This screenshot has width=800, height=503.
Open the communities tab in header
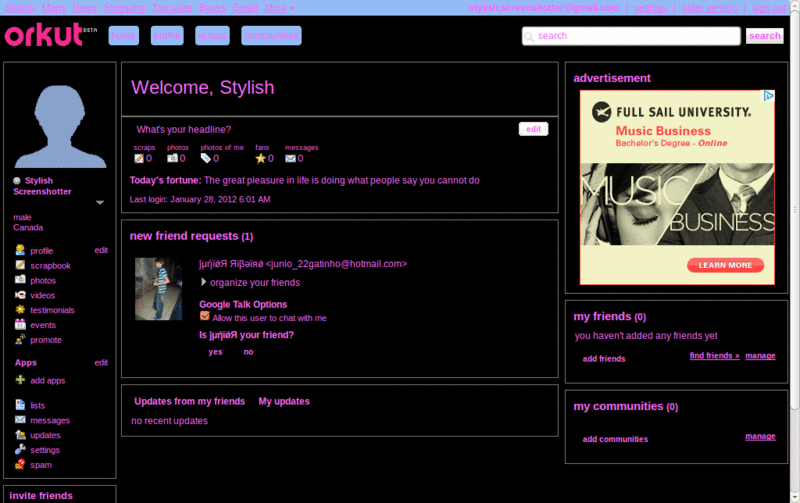point(271,36)
